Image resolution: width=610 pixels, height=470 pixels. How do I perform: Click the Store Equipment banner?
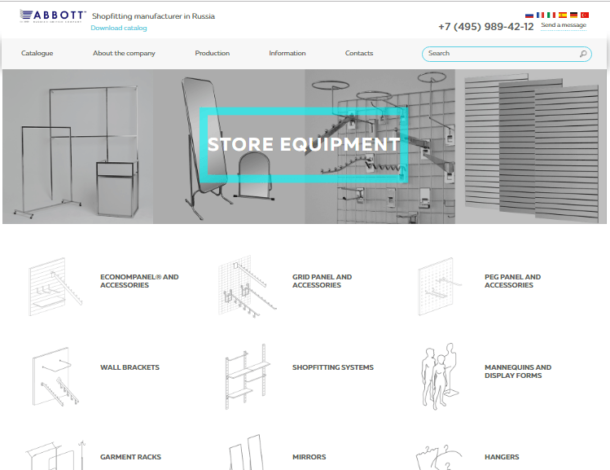(x=304, y=145)
